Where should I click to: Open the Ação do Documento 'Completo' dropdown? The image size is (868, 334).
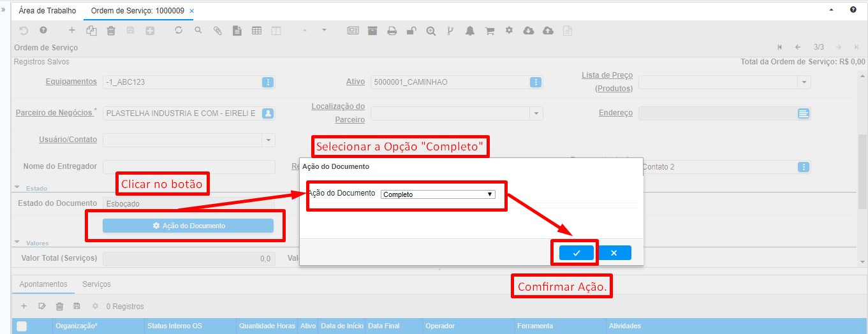point(438,194)
